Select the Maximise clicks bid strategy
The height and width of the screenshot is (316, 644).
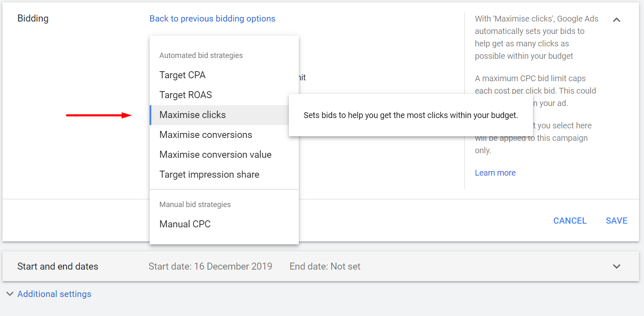click(x=192, y=115)
